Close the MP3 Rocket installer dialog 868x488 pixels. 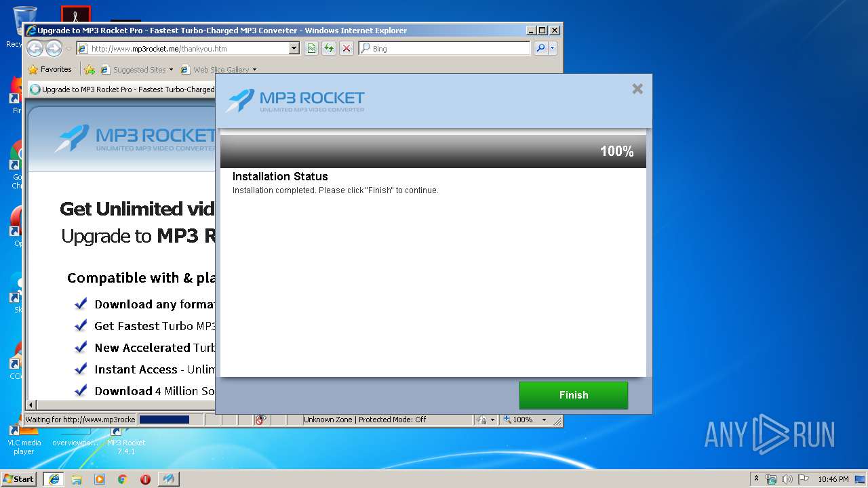[637, 89]
